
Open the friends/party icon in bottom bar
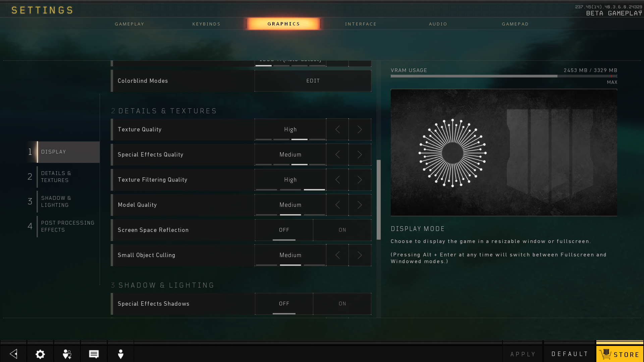tap(67, 354)
